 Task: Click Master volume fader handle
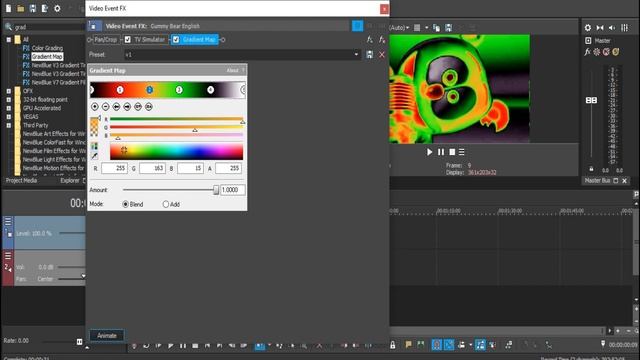click(591, 100)
